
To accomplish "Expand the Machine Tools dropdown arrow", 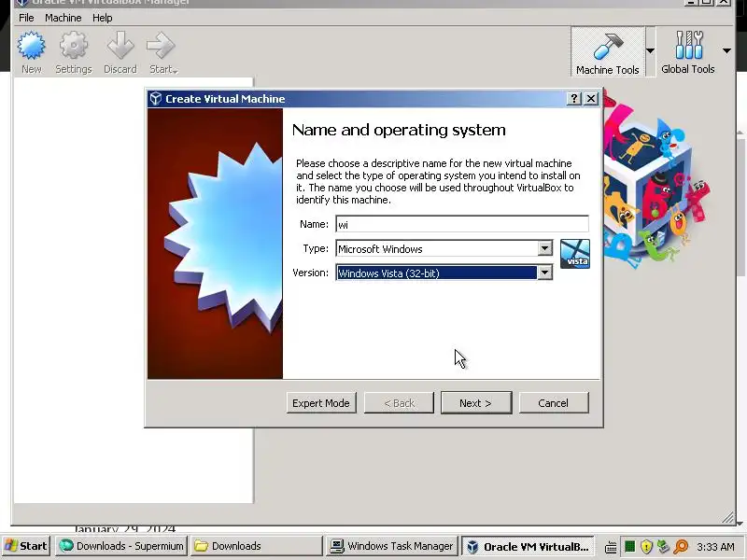I will [x=650, y=50].
